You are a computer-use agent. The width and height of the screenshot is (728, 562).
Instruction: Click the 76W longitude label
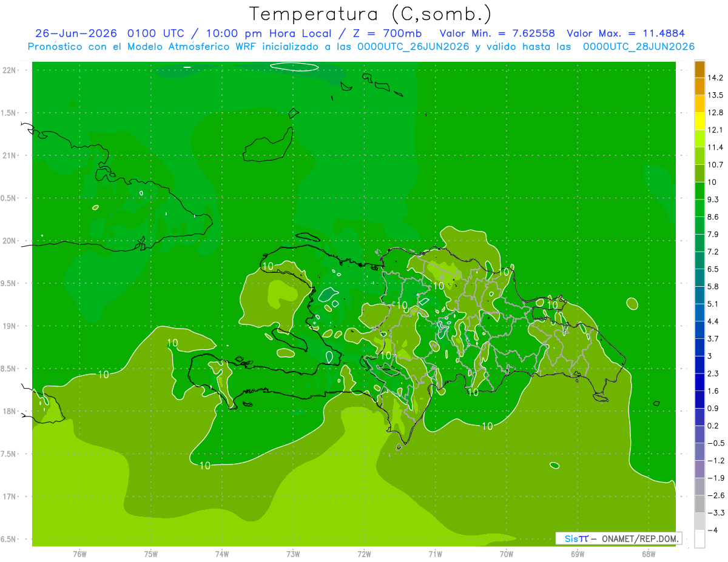[79, 554]
